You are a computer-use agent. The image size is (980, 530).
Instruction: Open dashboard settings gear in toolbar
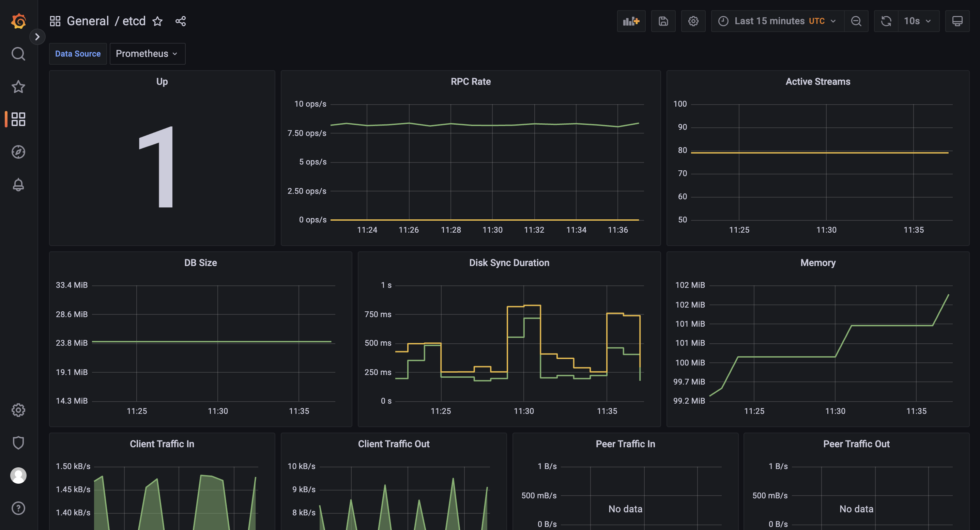tap(693, 21)
